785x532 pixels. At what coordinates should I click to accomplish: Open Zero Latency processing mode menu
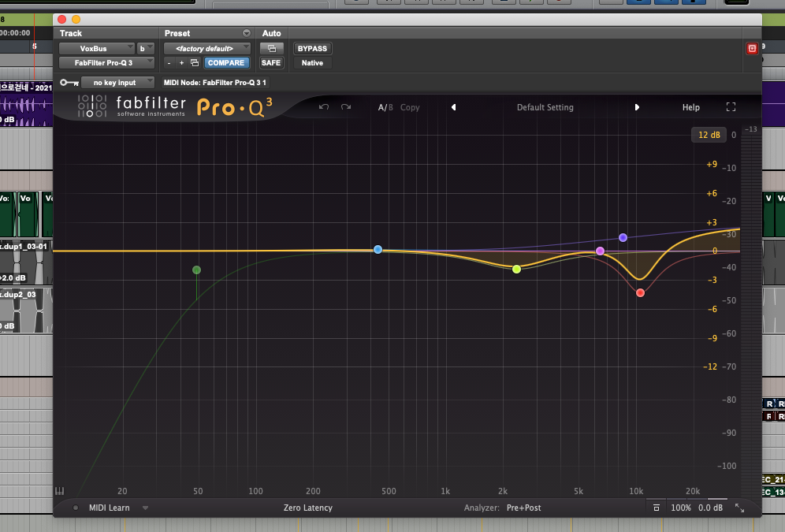(308, 508)
